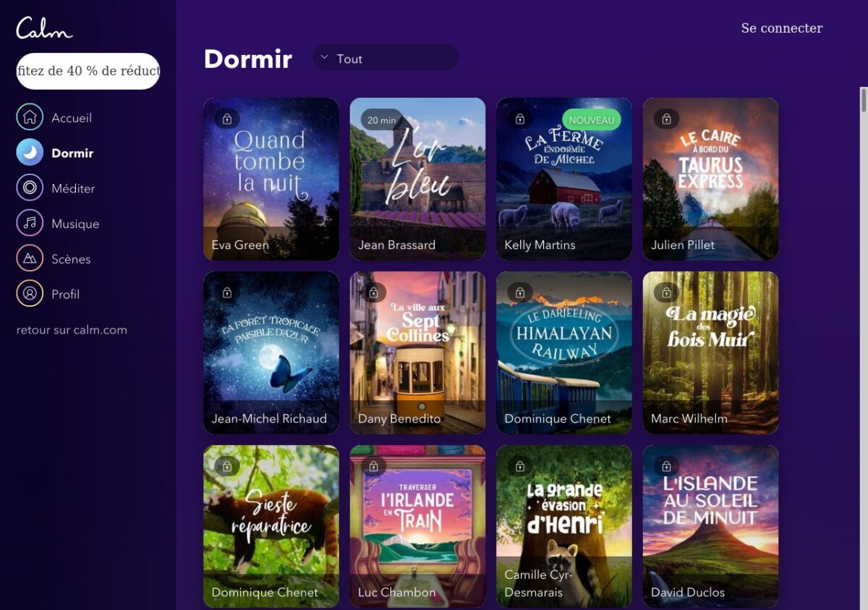Image resolution: width=868 pixels, height=610 pixels.
Task: Click narrator name Marc Wilhelm
Action: pos(689,418)
